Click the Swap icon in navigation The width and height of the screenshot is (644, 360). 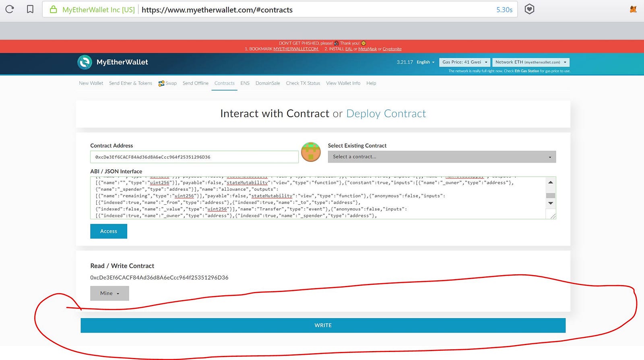(x=161, y=83)
